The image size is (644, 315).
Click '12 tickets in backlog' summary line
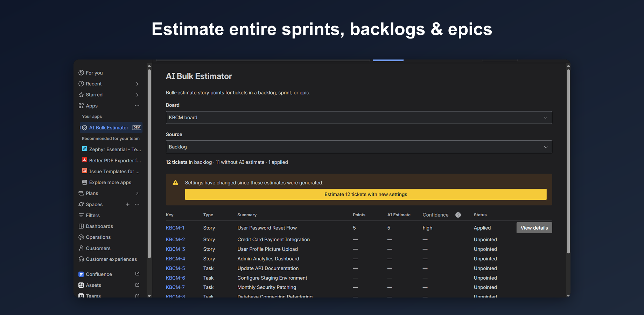(227, 162)
